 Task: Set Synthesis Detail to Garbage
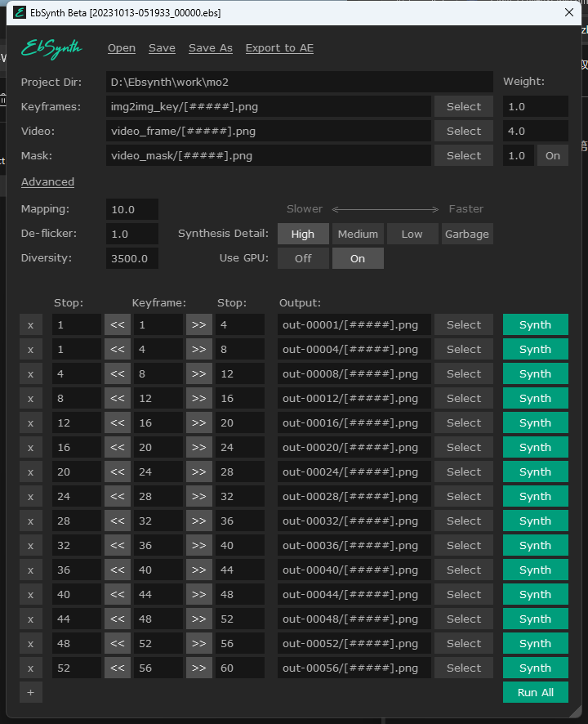[x=467, y=234]
